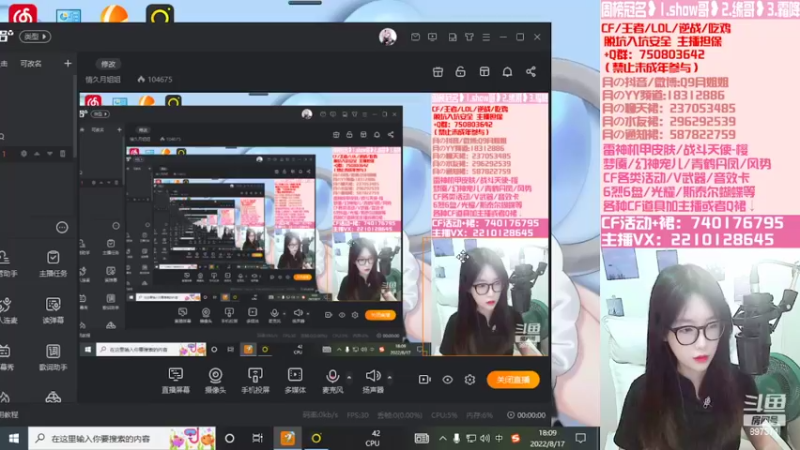Image resolution: width=800 pixels, height=450 pixels.
Task: Click the 00:00:00 stream timer
Action: click(526, 415)
